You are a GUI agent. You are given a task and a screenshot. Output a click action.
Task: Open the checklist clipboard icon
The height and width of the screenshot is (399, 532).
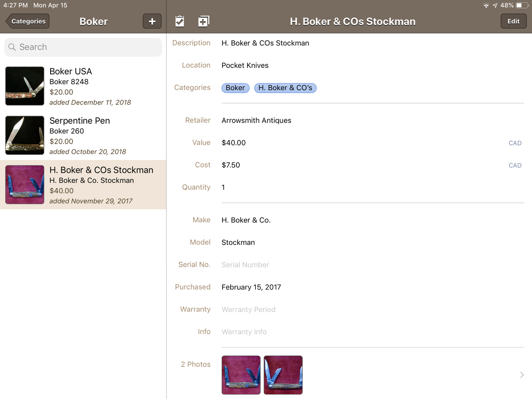180,21
